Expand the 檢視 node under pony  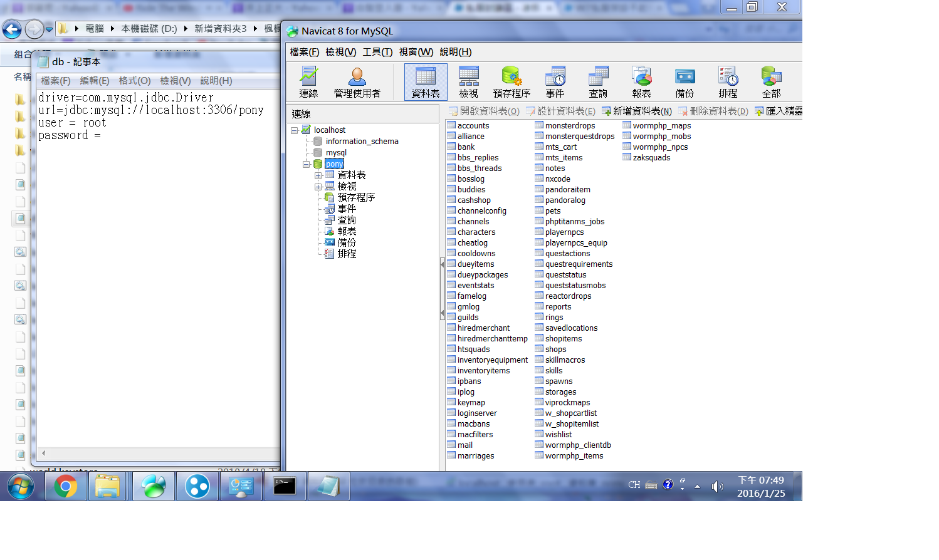318,187
